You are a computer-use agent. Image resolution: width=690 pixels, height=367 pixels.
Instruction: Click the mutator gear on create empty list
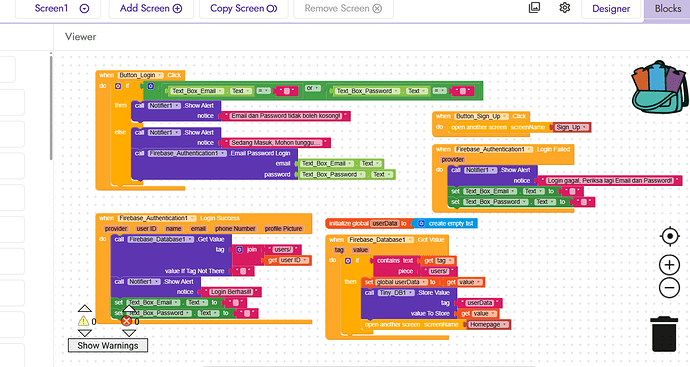(x=421, y=224)
